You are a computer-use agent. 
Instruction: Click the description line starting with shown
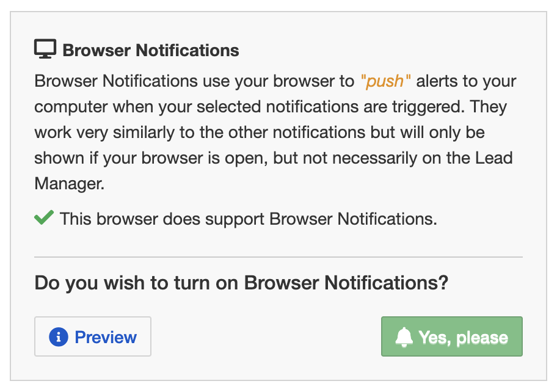[x=274, y=158]
